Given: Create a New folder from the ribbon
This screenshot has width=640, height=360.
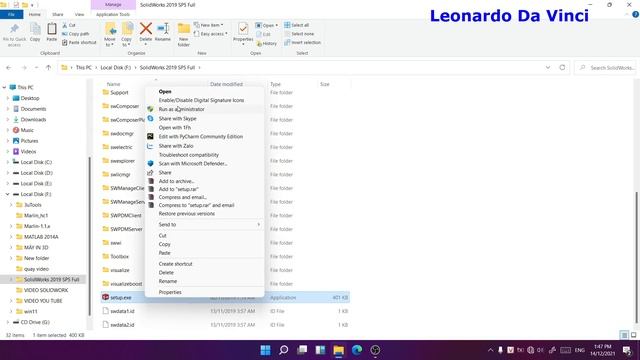Looking at the screenshot, I should [x=184, y=34].
